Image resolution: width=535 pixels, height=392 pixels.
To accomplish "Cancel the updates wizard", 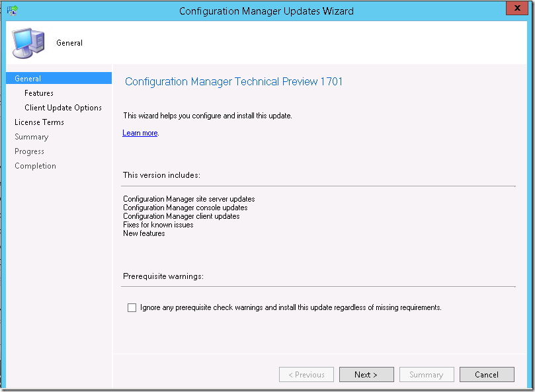I will 487,375.
